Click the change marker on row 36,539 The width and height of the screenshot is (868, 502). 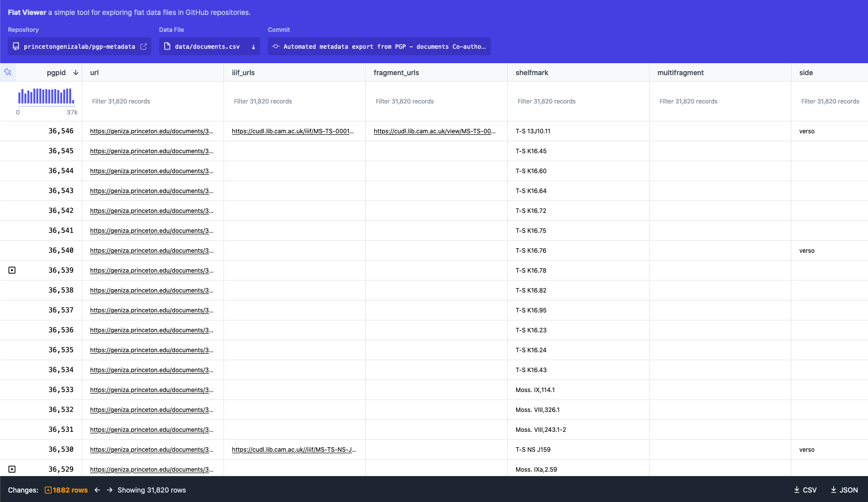(x=12, y=270)
